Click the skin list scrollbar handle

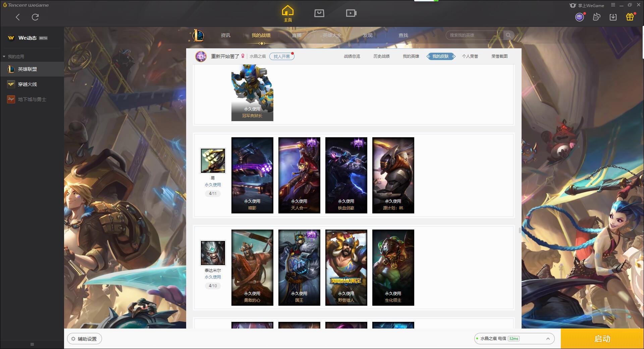click(520, 230)
